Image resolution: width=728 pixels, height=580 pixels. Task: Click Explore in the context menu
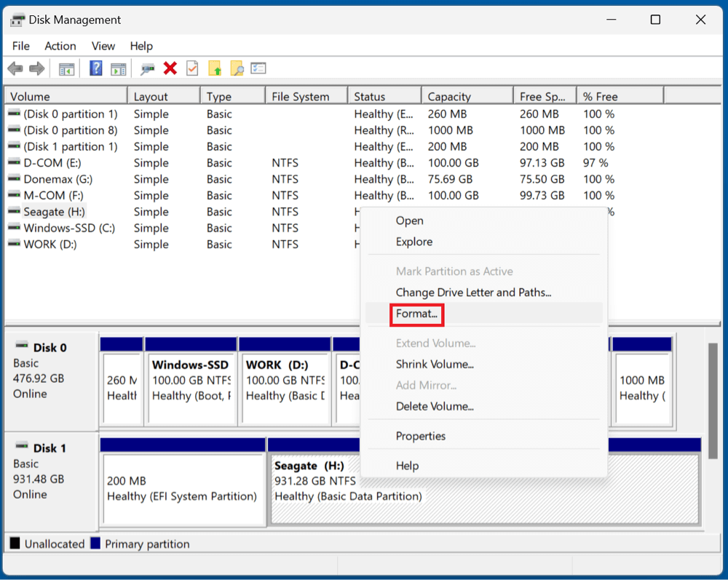tap(414, 242)
